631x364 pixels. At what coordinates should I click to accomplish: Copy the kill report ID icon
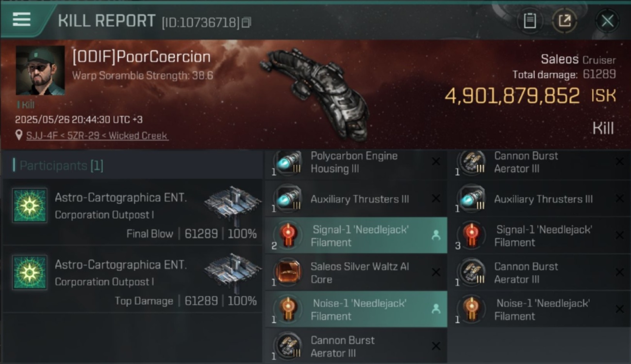[x=247, y=22]
